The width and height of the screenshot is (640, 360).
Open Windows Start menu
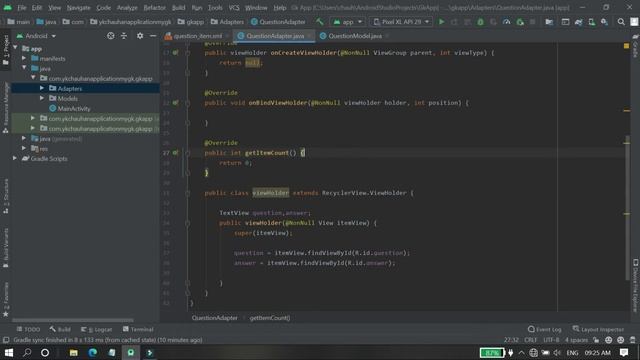pos(9,353)
